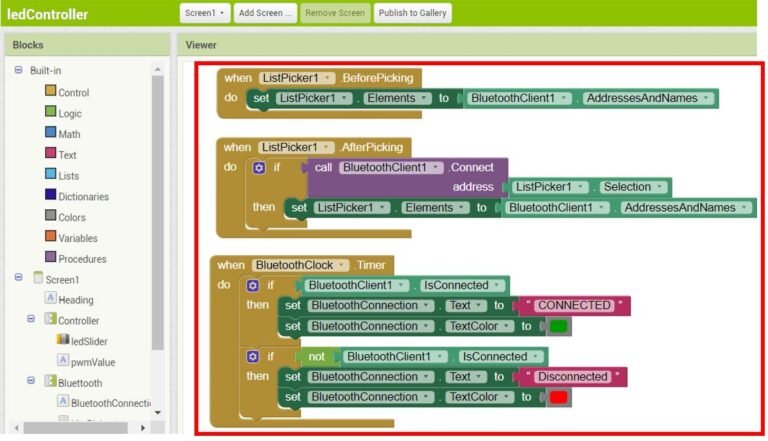Click the Publish to Gallery button

pos(412,14)
